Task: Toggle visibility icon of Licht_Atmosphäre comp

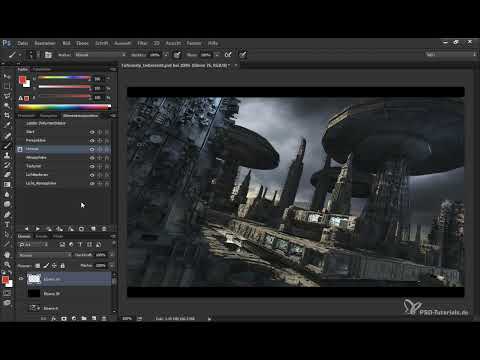Action: pyautogui.click(x=92, y=184)
